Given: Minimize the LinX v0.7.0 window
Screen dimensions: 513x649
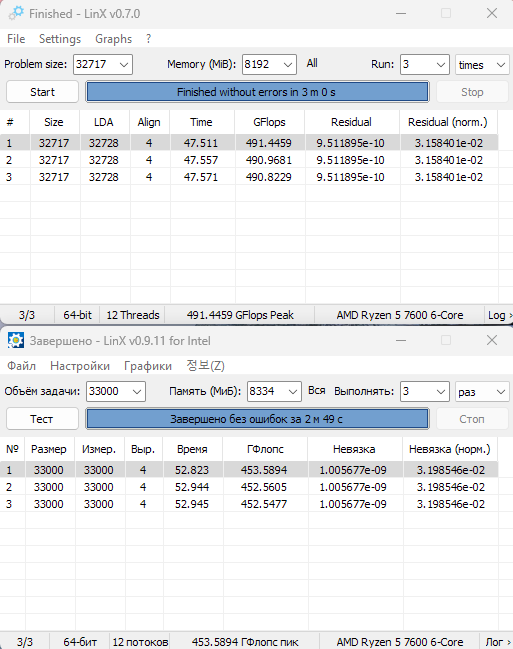Looking at the screenshot, I should tap(401, 13).
